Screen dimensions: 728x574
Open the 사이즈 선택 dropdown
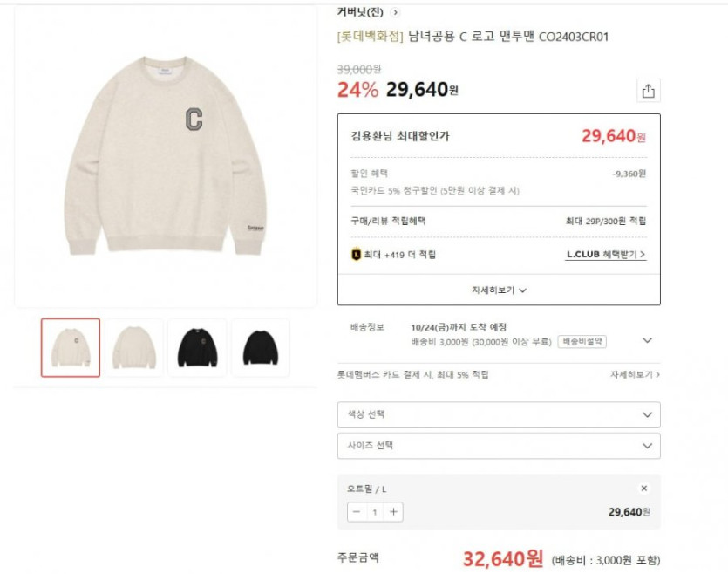pos(499,446)
